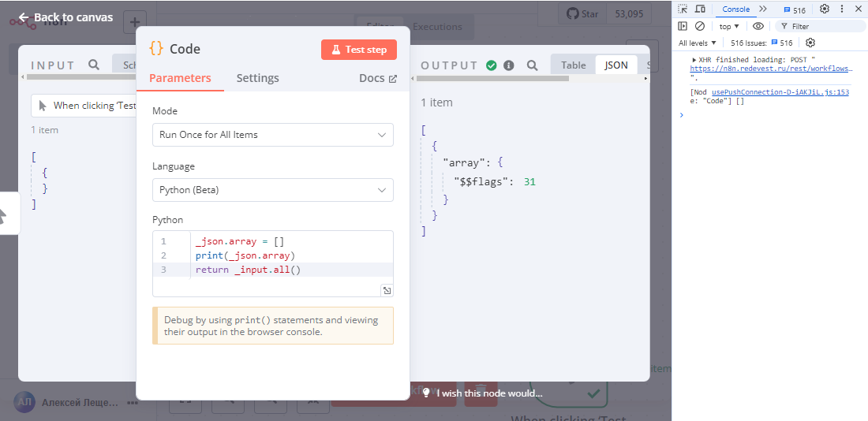Open the code editor expand icon
868x421 pixels.
pos(387,290)
